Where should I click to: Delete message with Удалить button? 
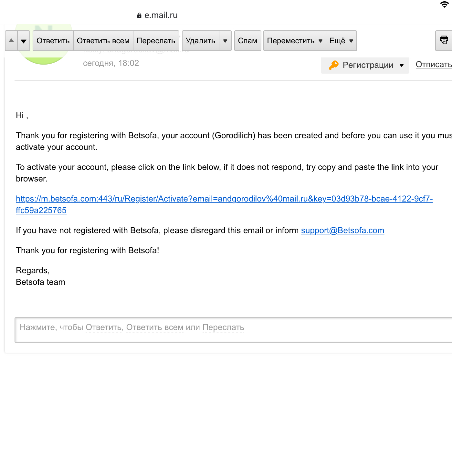[200, 41]
